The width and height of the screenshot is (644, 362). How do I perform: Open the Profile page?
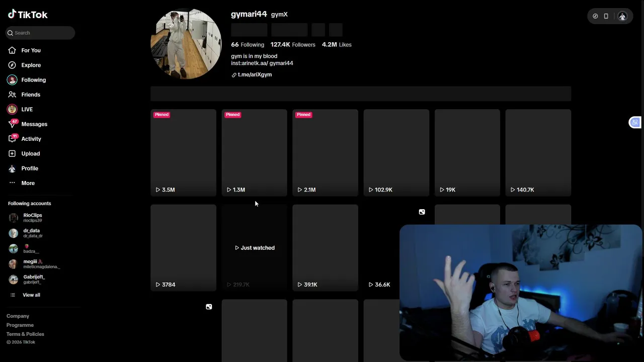pyautogui.click(x=30, y=168)
